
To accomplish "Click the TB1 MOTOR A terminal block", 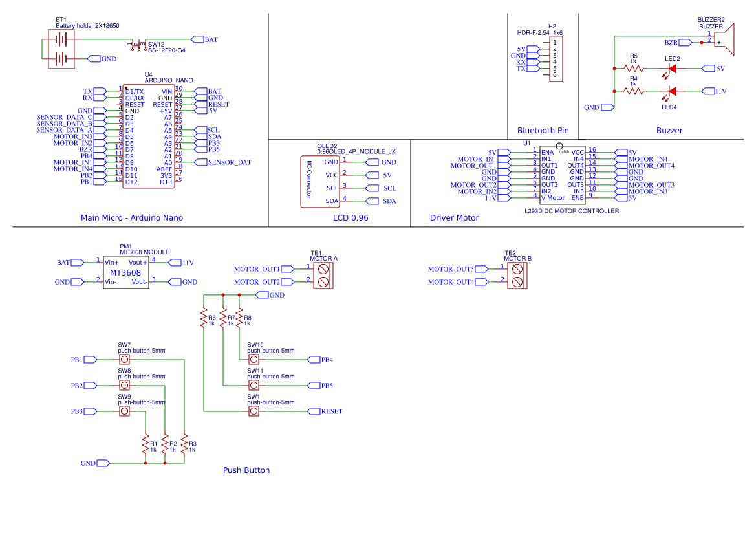I will [323, 276].
